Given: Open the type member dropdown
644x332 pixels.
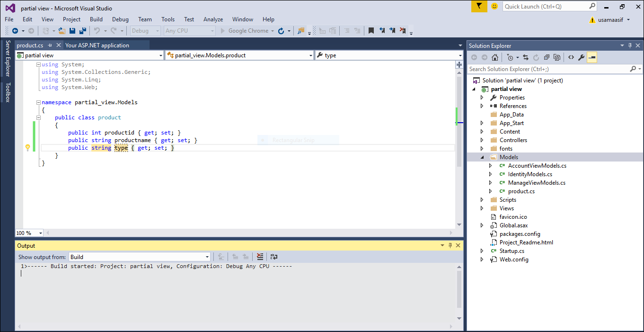Looking at the screenshot, I should [389, 55].
